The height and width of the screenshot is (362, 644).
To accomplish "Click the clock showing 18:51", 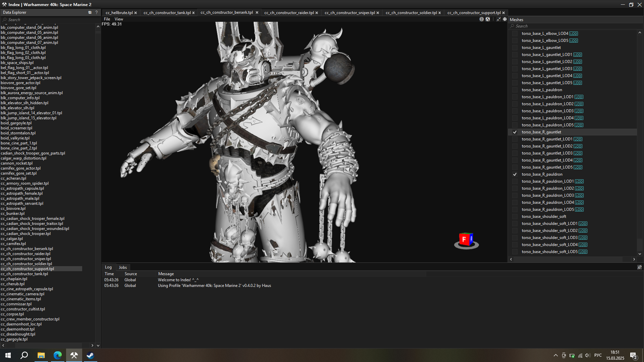I will pyautogui.click(x=615, y=352).
